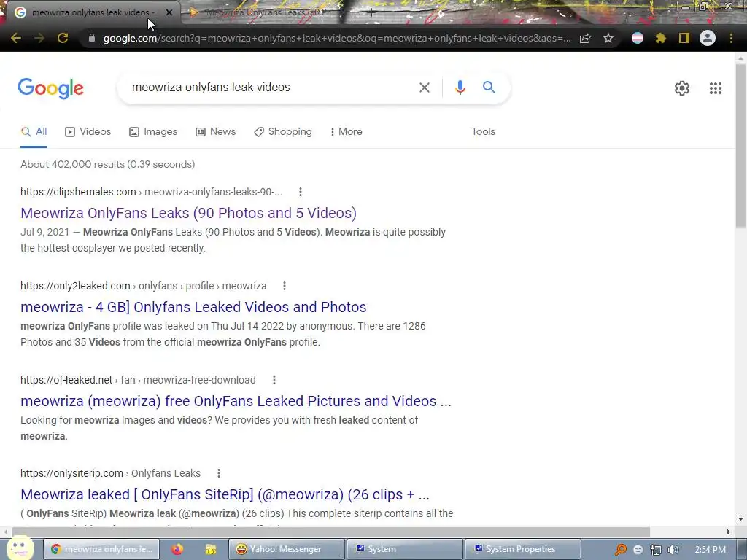
Task: Click the Firefox icon in the taskbar
Action: tap(177, 549)
